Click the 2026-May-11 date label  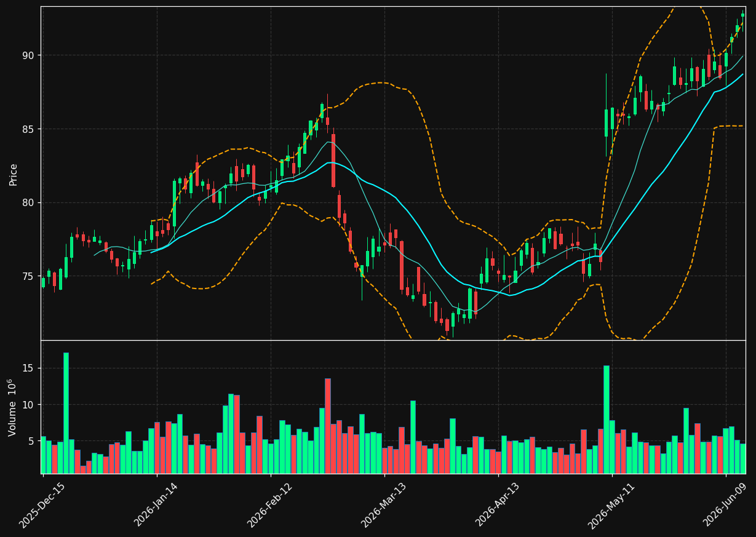click(611, 506)
